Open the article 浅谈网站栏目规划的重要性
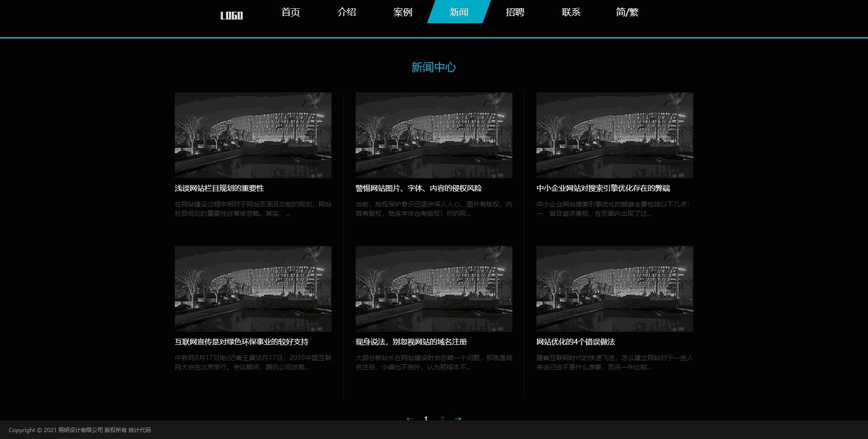Viewport: 868px width, 439px height. tap(219, 188)
